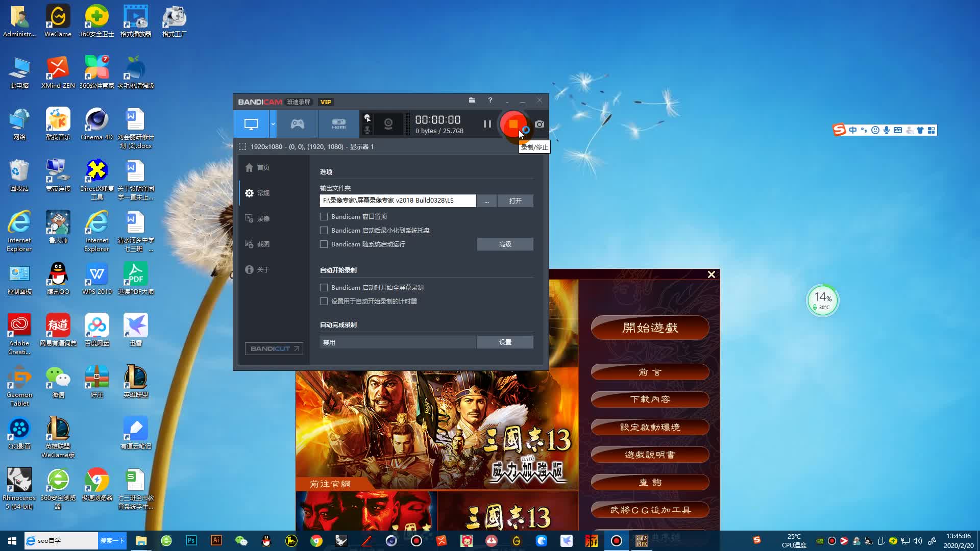The height and width of the screenshot is (551, 980).
Task: Click the 英雄联盟 desktop icon
Action: (x=135, y=382)
